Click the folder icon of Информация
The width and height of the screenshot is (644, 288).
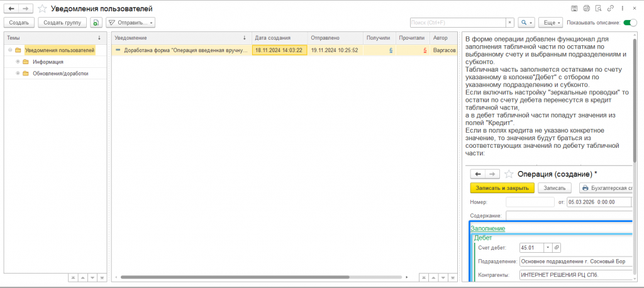[x=25, y=62]
